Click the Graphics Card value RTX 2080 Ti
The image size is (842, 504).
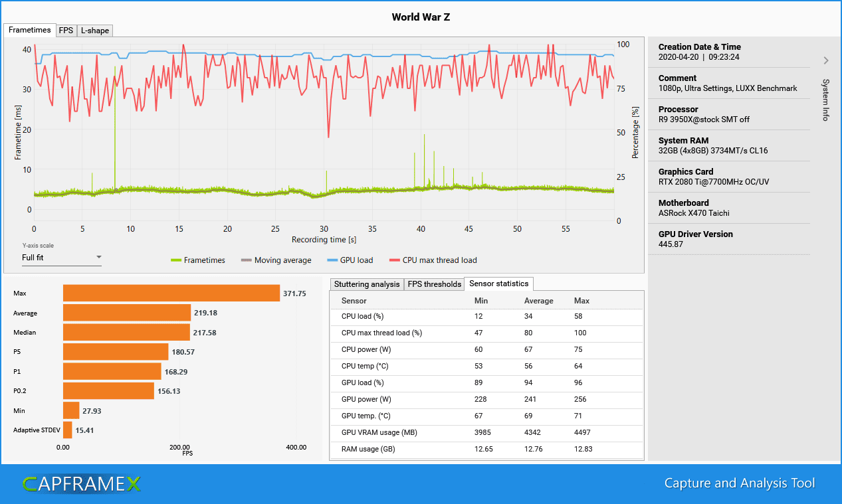(x=714, y=182)
